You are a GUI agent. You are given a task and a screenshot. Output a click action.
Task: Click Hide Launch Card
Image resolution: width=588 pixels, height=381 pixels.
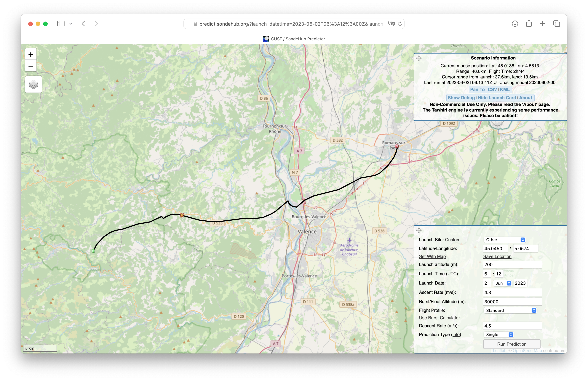pos(497,98)
